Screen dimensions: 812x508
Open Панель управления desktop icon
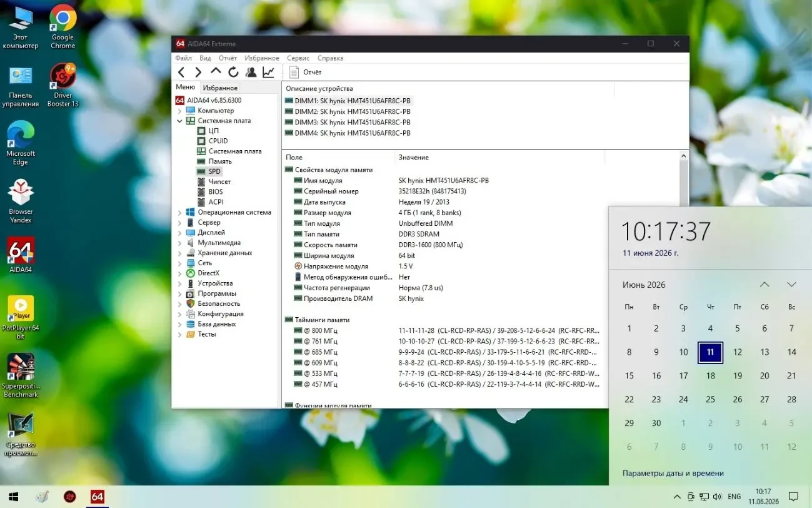(21, 85)
